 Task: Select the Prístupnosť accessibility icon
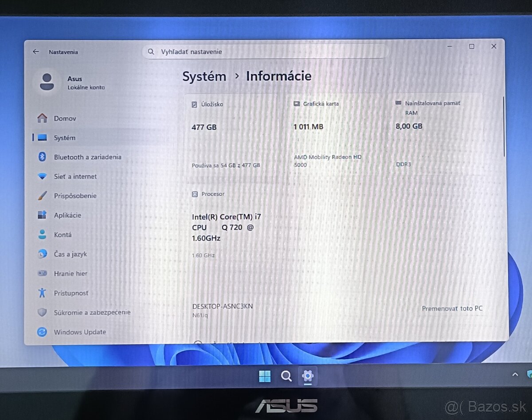pos(42,293)
